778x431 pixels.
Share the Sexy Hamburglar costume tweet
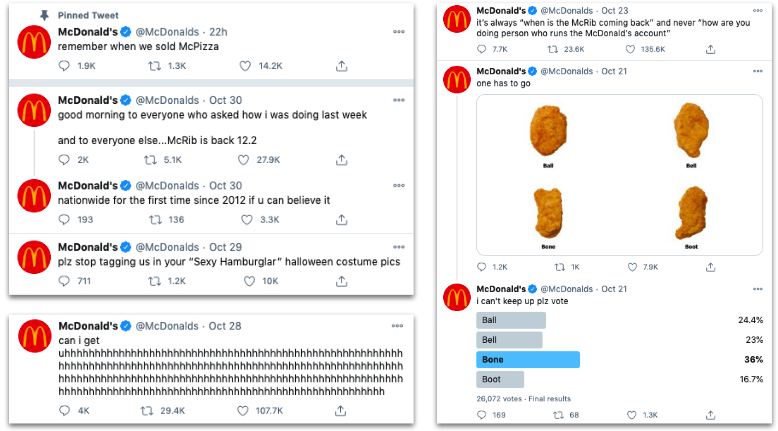point(341,281)
